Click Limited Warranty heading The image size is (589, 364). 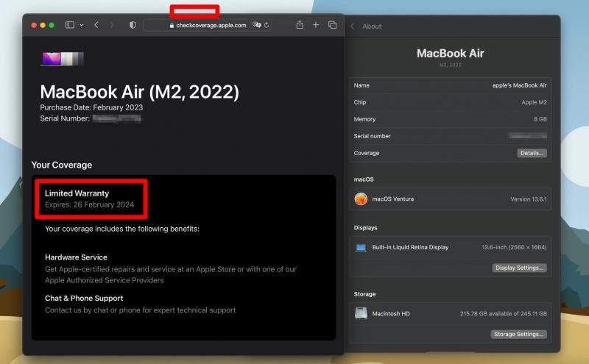77,193
